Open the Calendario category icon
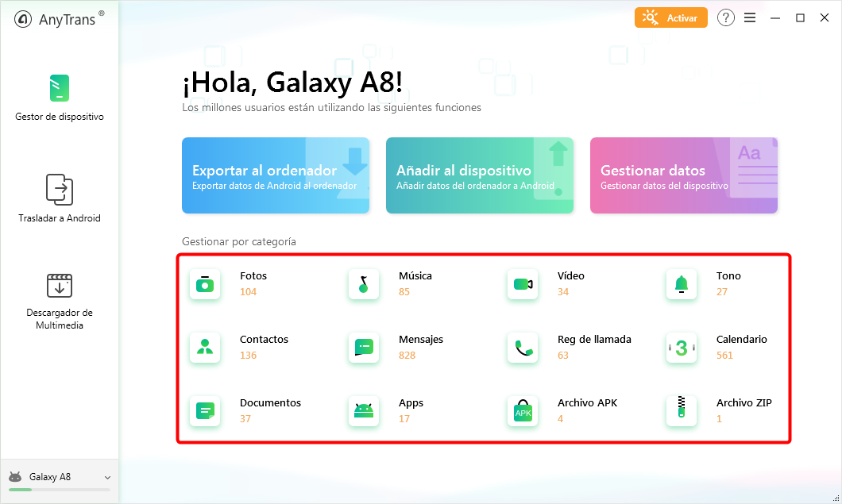 682,348
